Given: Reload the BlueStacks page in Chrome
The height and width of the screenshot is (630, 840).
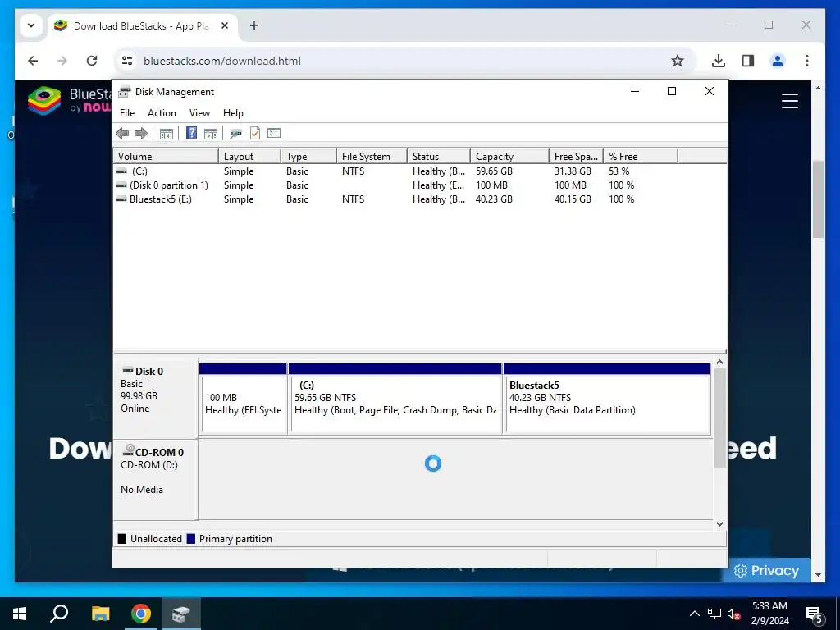Looking at the screenshot, I should coord(92,61).
